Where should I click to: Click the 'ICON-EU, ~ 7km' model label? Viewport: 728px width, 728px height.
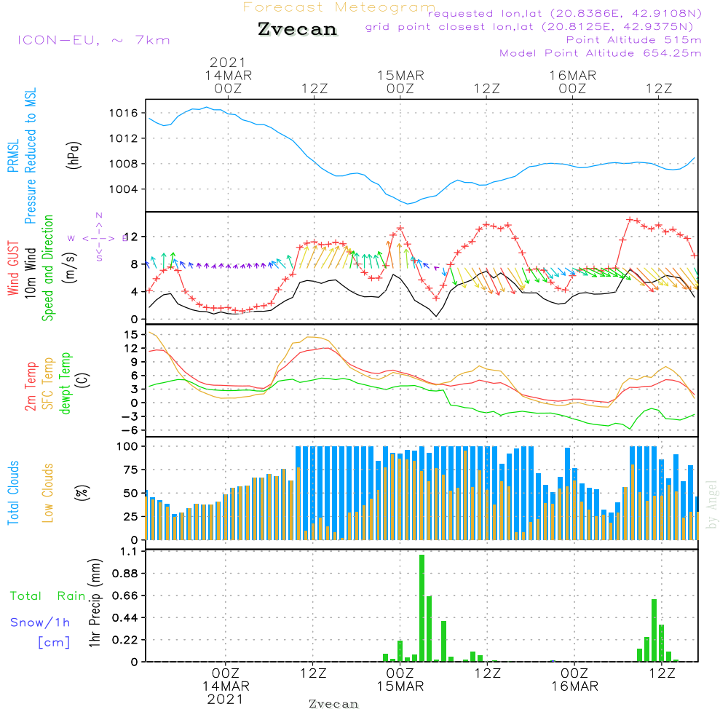pyautogui.click(x=94, y=40)
